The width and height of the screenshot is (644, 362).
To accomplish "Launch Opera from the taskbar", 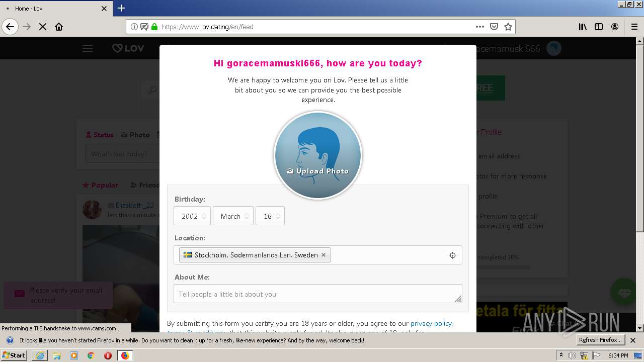I will [108, 355].
